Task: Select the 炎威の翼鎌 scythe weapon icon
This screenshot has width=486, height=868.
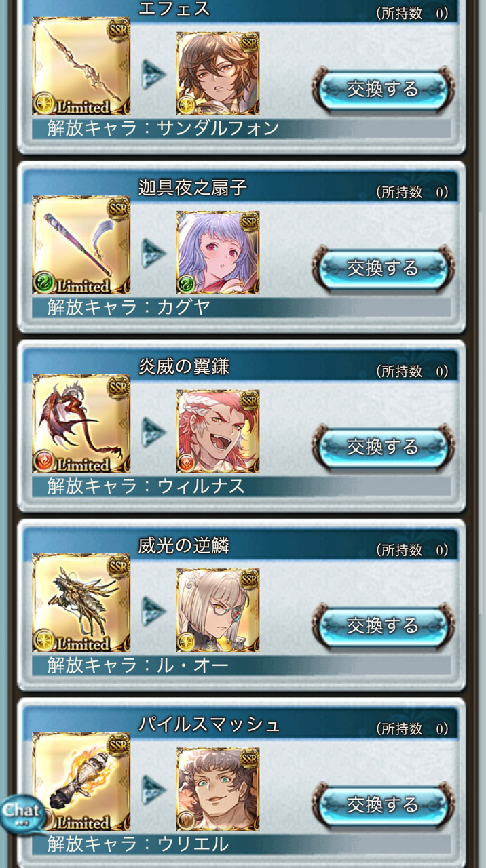Action: pyautogui.click(x=81, y=424)
